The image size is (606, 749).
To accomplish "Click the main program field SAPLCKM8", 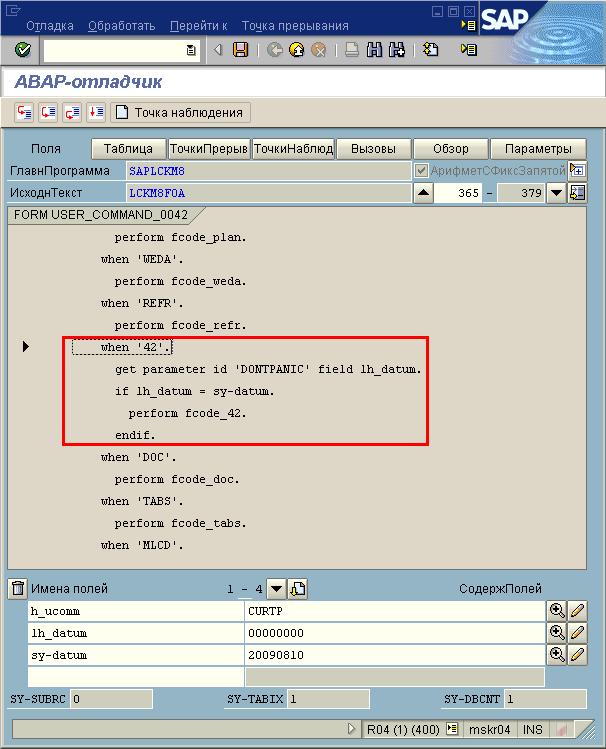I will [268, 171].
